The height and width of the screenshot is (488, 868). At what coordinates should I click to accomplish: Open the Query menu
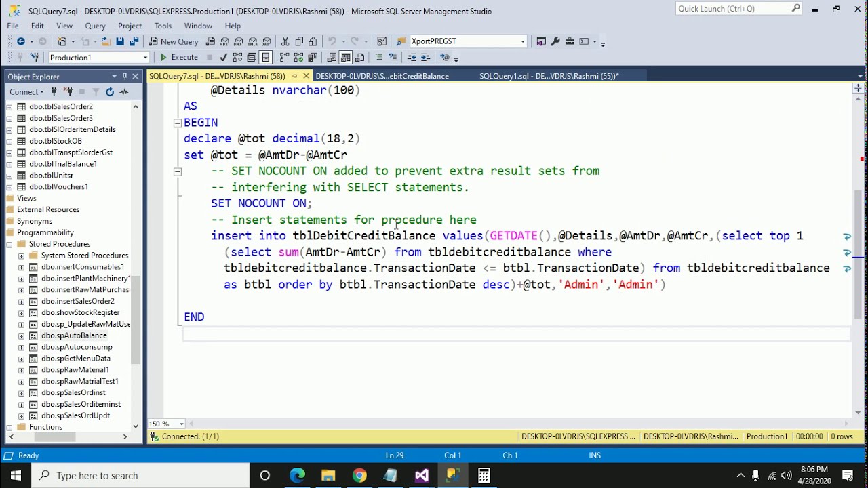(95, 26)
